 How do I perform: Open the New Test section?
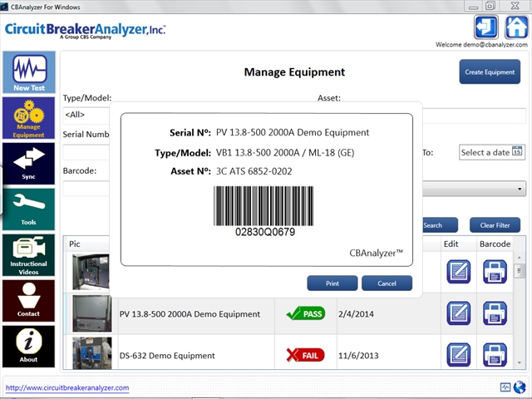tap(29, 72)
